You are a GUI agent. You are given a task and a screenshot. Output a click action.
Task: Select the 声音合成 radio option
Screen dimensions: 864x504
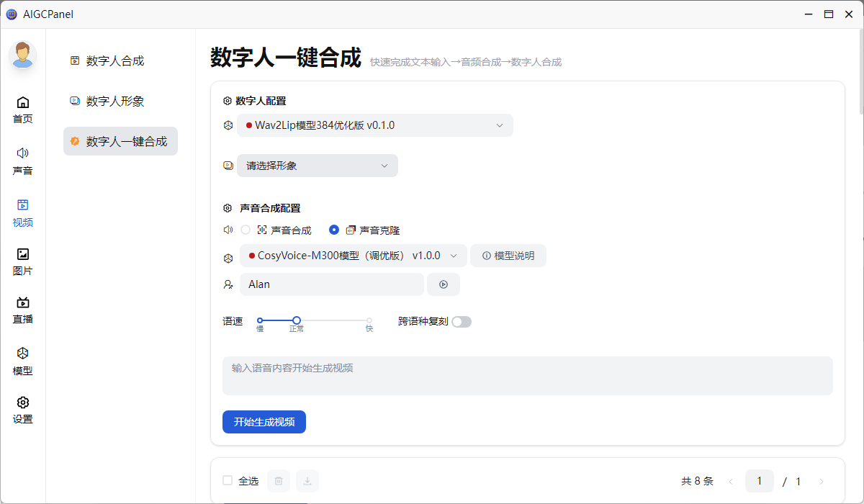coord(246,230)
